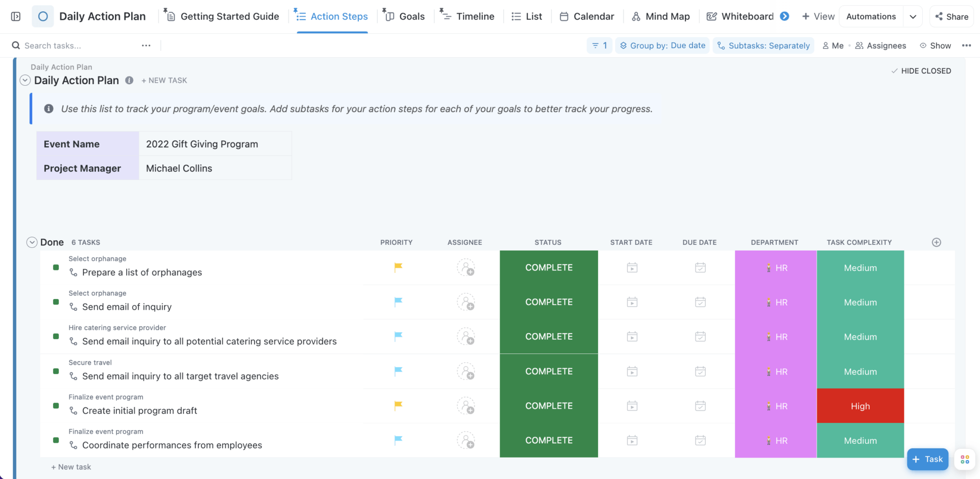Collapse the Daily Action Plan list
Screen dimensions: 980x479
(x=25, y=80)
